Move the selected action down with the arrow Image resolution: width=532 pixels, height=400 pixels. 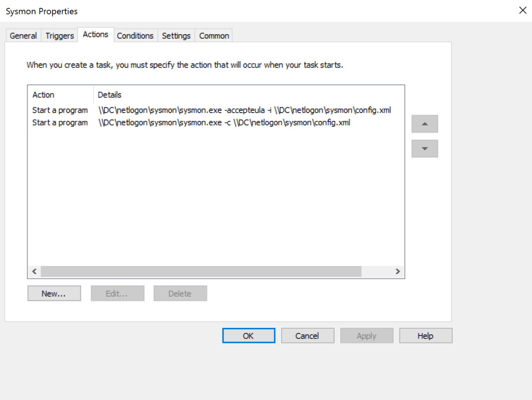pyautogui.click(x=424, y=149)
